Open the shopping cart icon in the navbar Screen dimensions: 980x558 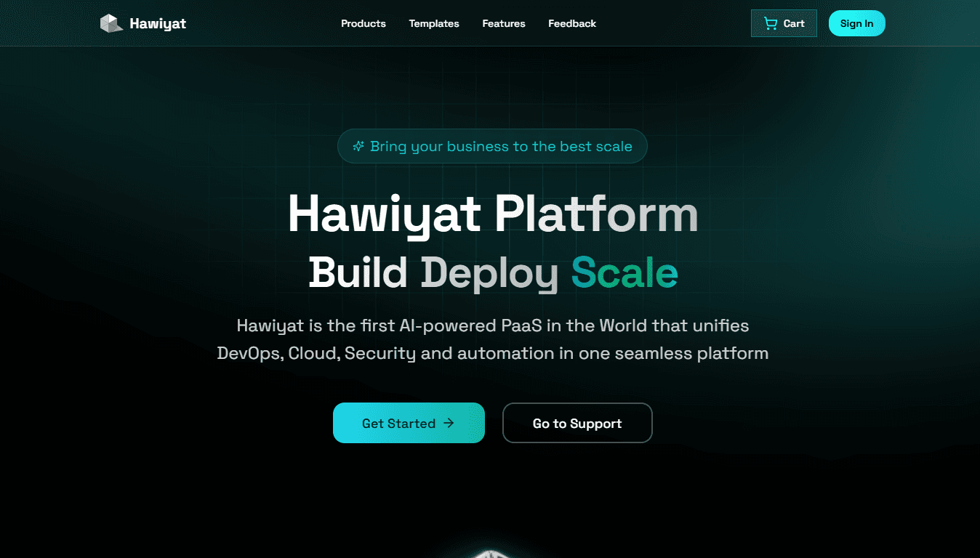point(771,23)
